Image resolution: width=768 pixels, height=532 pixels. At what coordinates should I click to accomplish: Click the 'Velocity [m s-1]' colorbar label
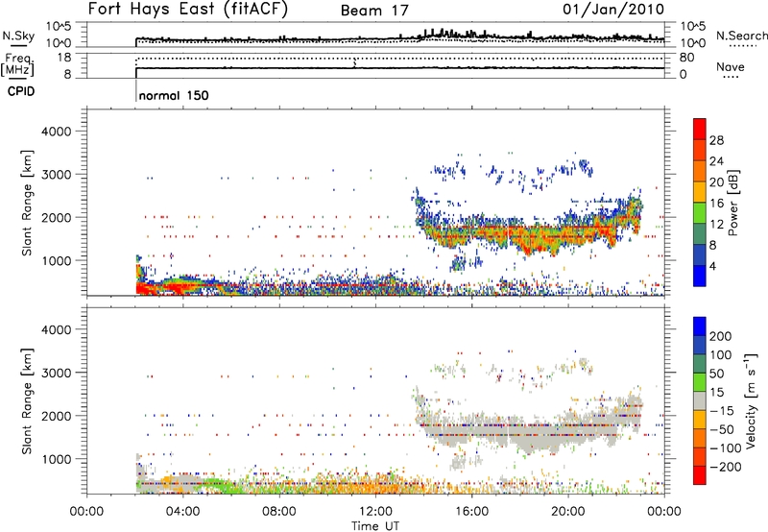click(750, 400)
